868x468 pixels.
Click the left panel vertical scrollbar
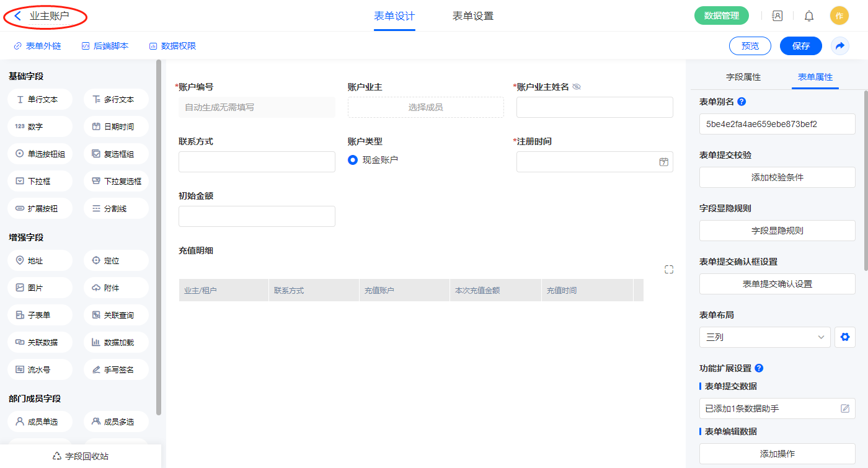coord(159,236)
